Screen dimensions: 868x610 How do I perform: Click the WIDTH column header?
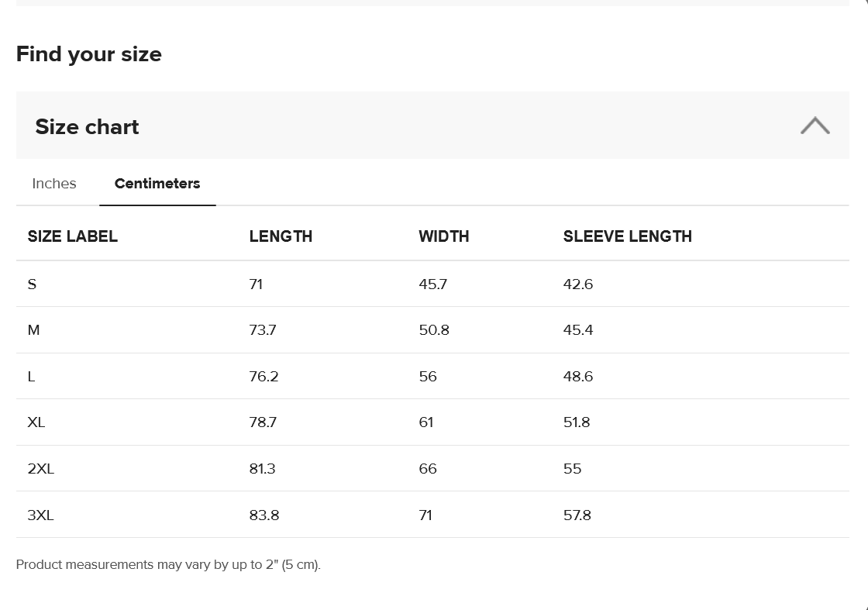coord(443,236)
